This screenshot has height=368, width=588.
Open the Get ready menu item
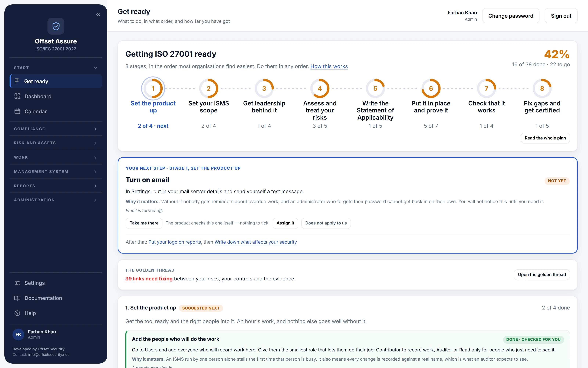click(x=56, y=81)
